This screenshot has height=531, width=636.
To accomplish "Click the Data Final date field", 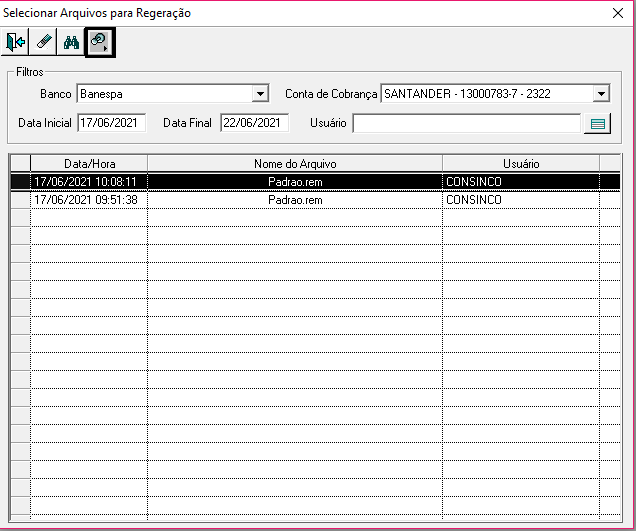I will [x=255, y=123].
